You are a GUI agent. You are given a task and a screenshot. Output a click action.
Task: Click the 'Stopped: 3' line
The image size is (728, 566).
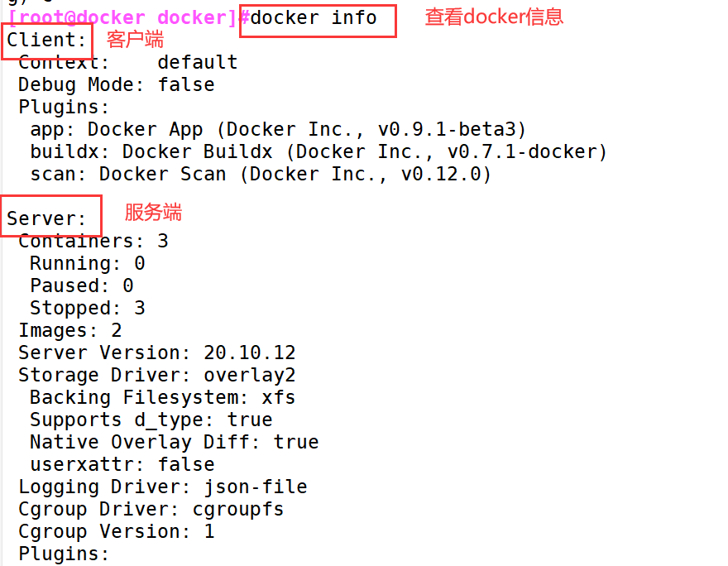pos(88,308)
